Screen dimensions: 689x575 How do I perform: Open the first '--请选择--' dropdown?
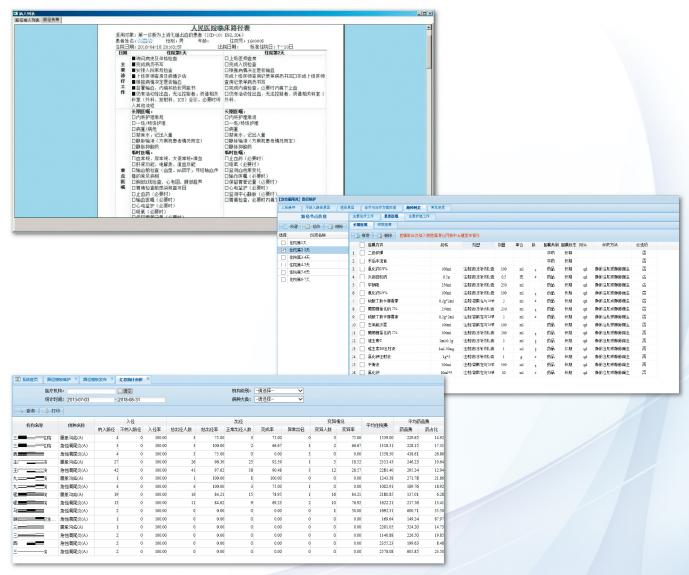point(279,391)
